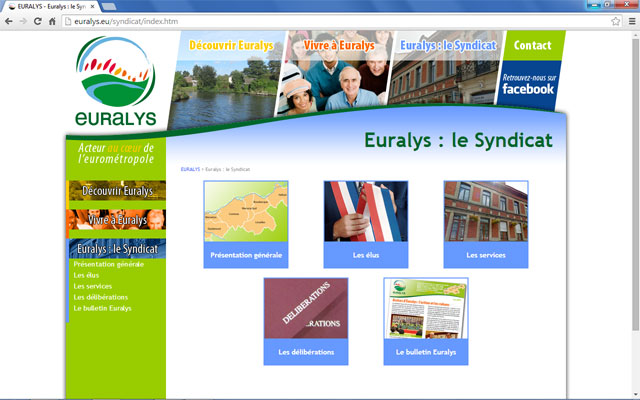Reload the page with the refresh icon
Viewport: 640px width, 400px height.
pos(38,21)
